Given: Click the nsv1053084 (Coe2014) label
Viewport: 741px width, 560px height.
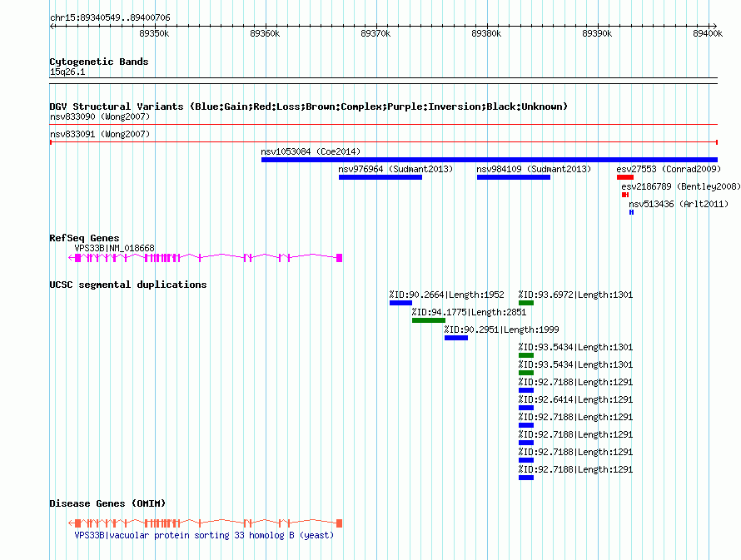Looking at the screenshot, I should (x=311, y=151).
